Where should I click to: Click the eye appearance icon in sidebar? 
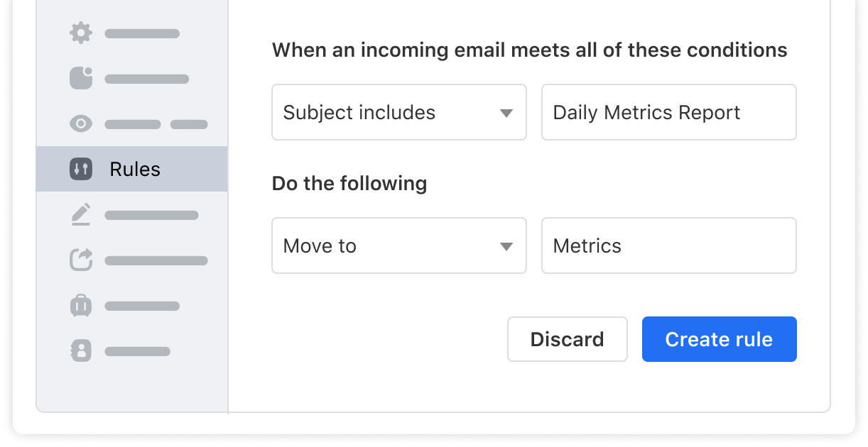(81, 123)
